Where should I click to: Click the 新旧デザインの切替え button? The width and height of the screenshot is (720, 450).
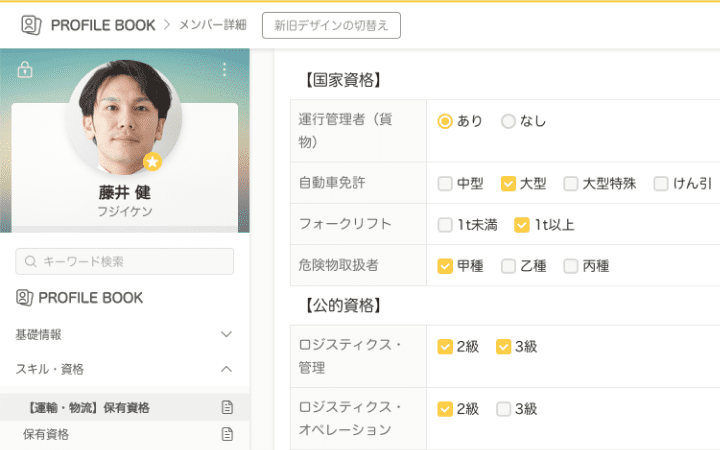tap(331, 25)
